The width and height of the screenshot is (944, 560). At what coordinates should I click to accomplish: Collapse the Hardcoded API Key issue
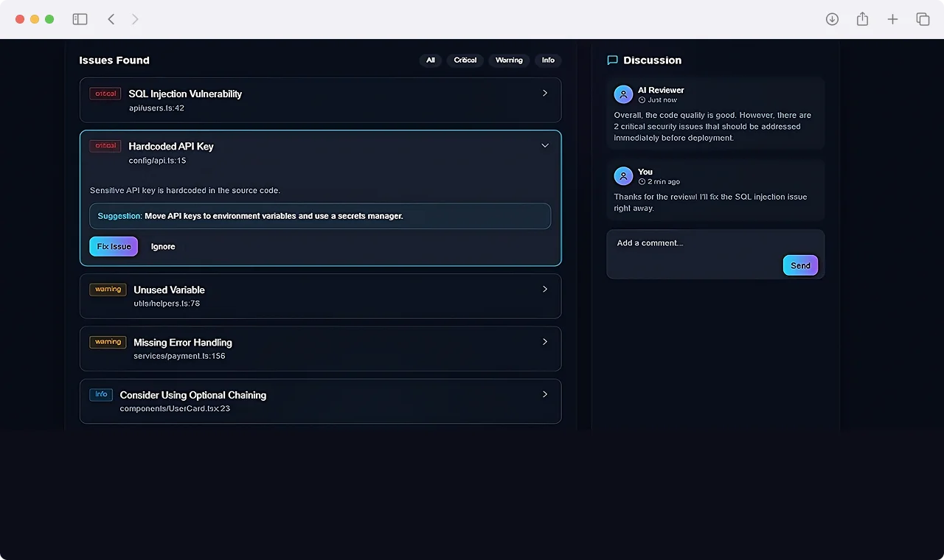pos(545,146)
